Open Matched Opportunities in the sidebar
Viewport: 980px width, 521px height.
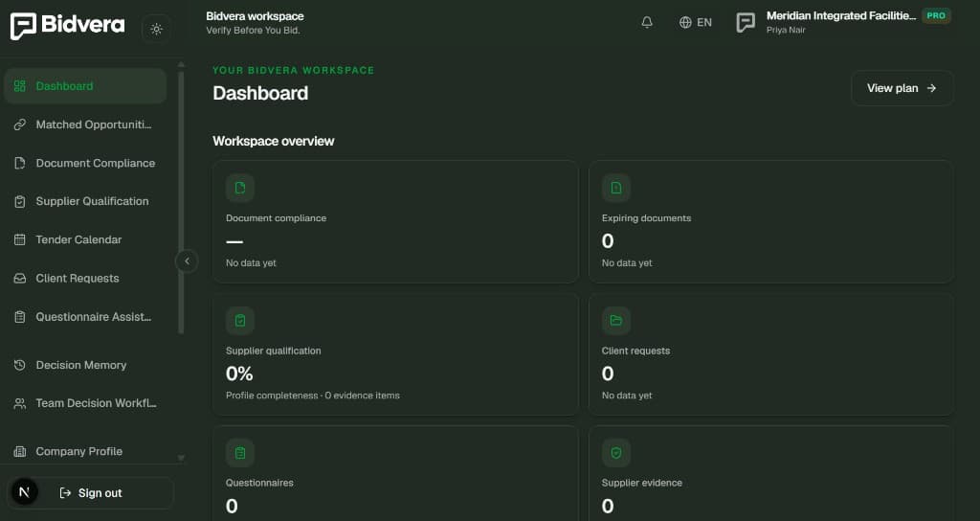pos(85,125)
